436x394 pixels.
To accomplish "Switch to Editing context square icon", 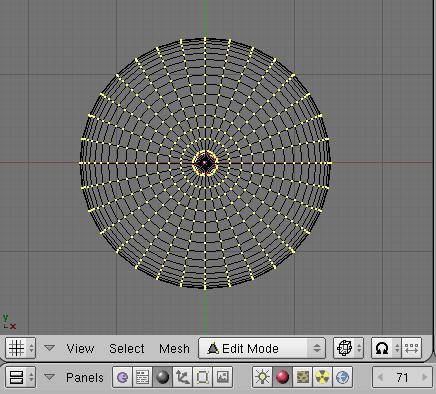I will click(203, 377).
